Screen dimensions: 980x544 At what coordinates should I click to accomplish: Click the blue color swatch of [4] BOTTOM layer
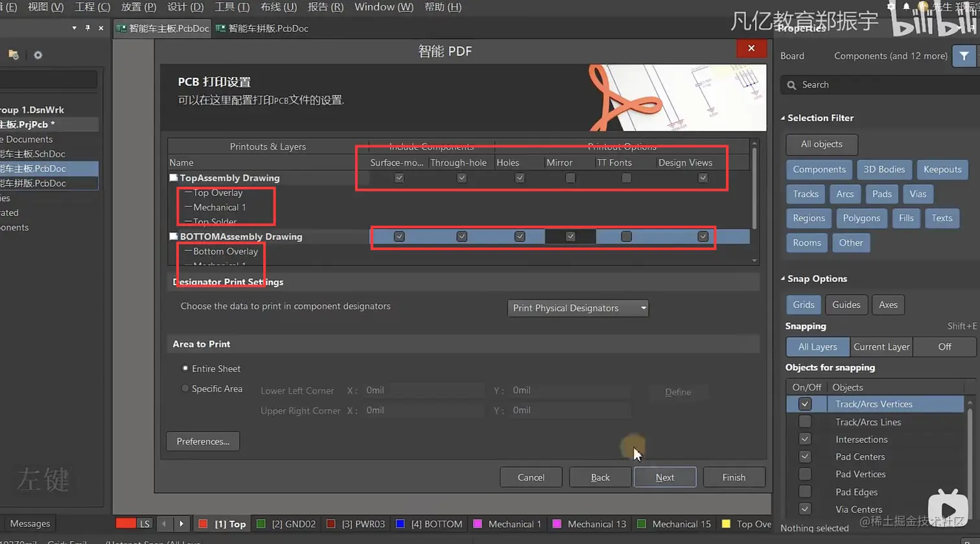coord(400,524)
